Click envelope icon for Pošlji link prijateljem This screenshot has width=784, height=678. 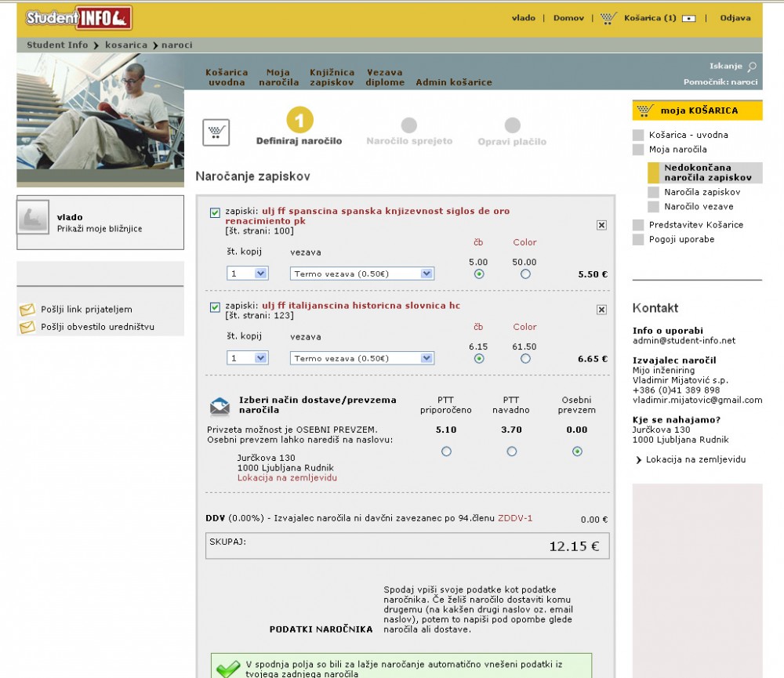27,310
